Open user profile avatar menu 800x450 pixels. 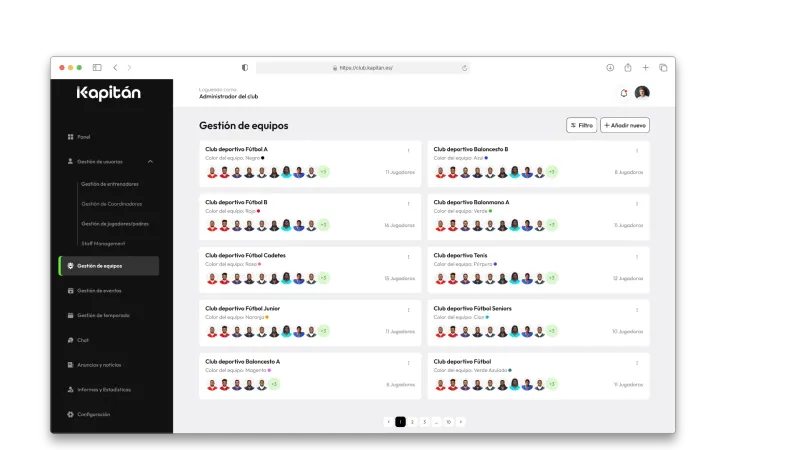point(642,92)
